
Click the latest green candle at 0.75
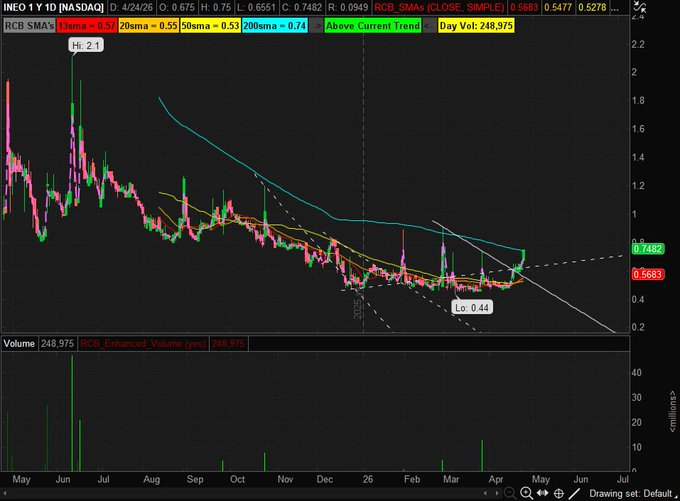click(523, 255)
